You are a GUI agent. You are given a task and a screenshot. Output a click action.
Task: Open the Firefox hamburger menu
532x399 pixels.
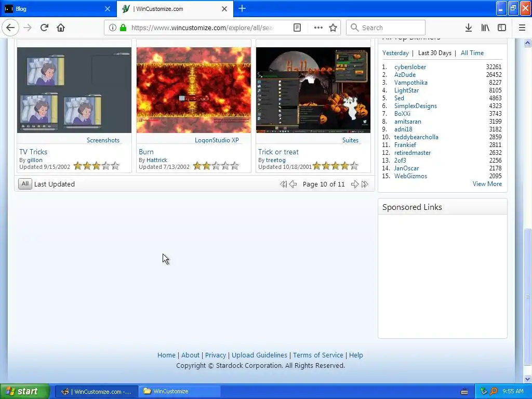[522, 28]
